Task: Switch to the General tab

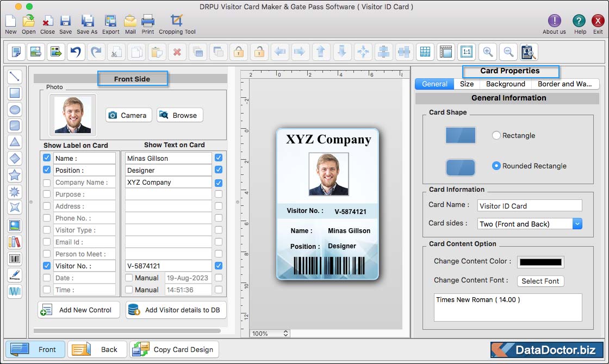Action: pyautogui.click(x=434, y=84)
